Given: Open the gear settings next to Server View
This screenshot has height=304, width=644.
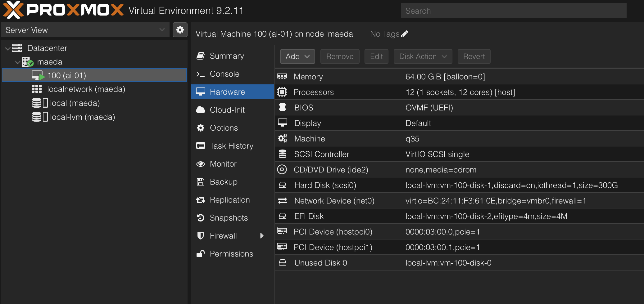Looking at the screenshot, I should [180, 30].
